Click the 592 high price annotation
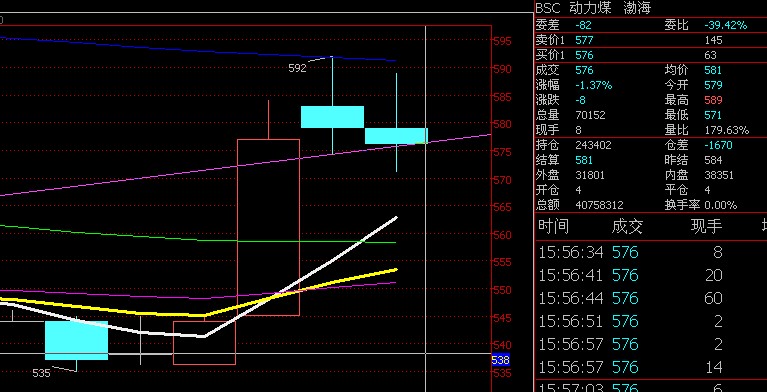 [297, 68]
